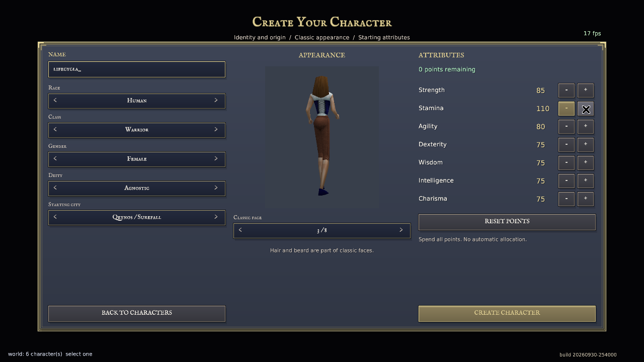The image size is (644, 362).
Task: Increase Charisma with its plus button
Action: [586, 199]
